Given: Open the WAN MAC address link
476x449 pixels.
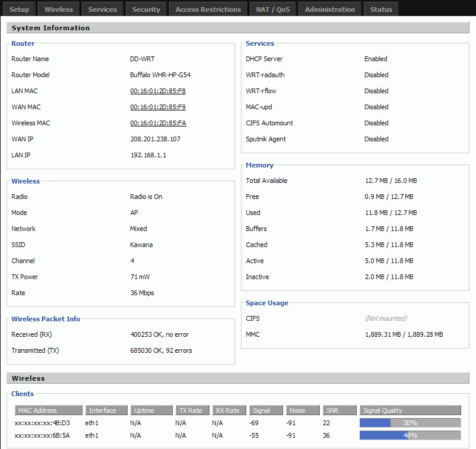Looking at the screenshot, I should pos(158,107).
